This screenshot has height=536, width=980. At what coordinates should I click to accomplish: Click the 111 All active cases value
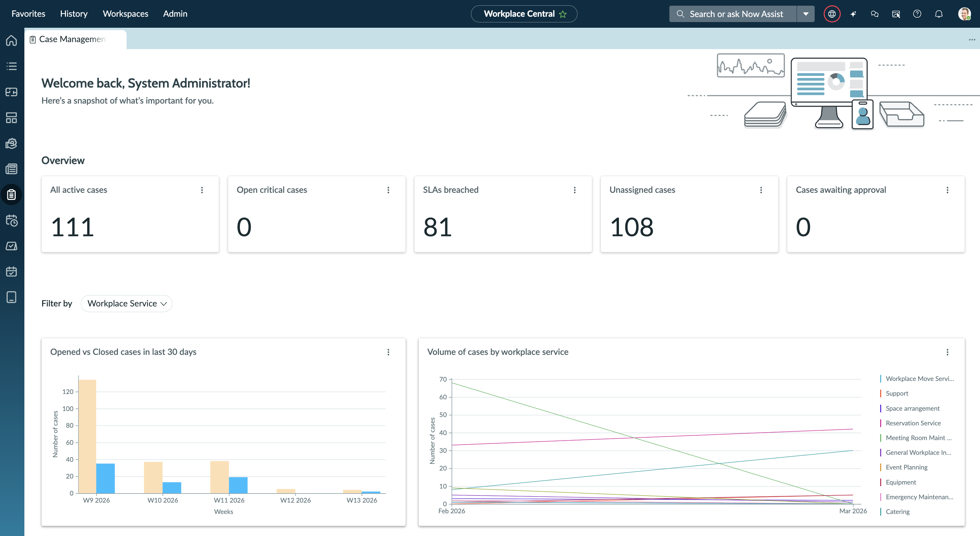click(x=72, y=227)
